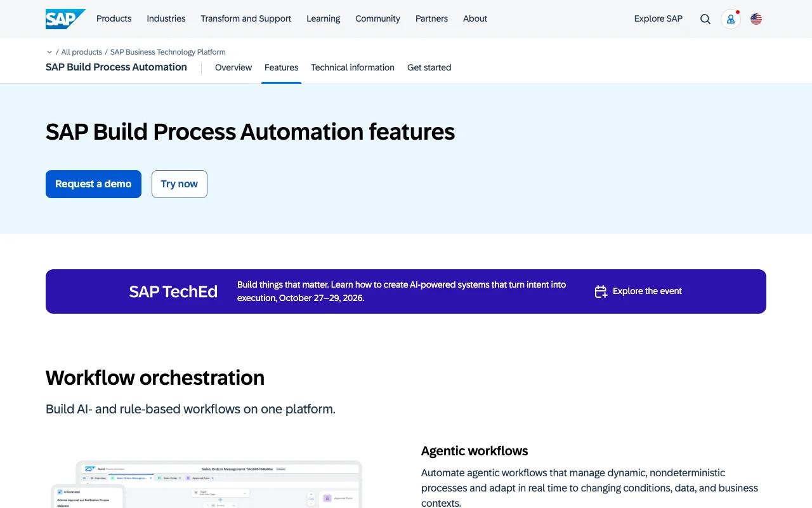
Task: Open the Products menu
Action: point(114,19)
